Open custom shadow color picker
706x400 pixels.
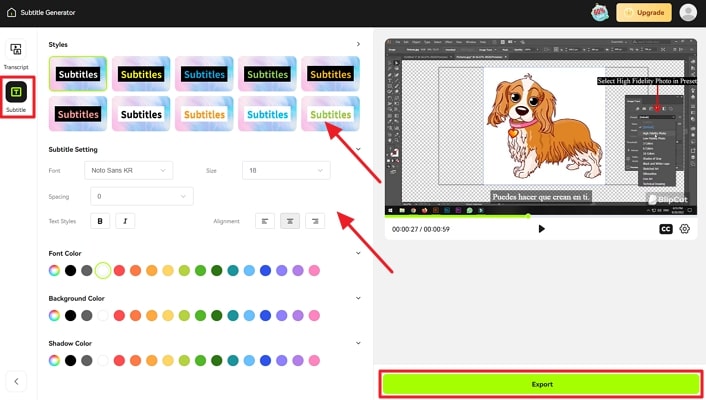[x=54, y=360]
